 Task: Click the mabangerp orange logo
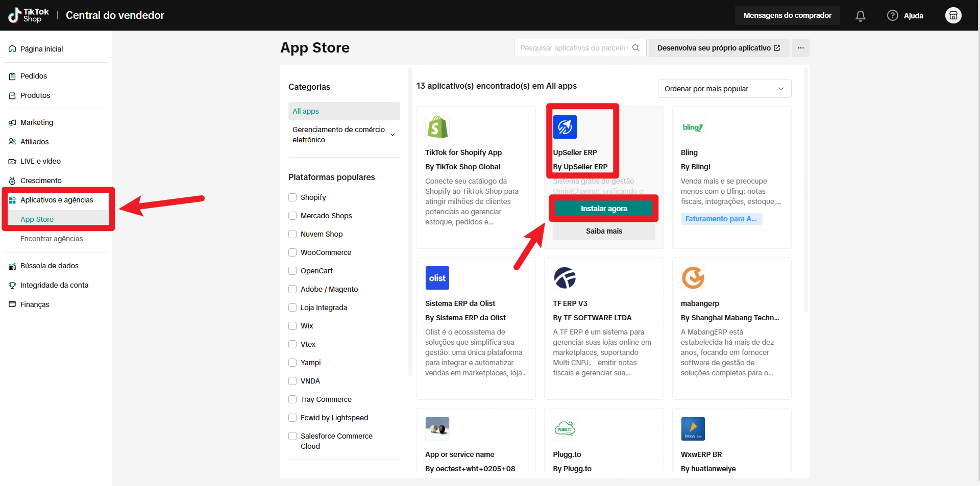pos(693,278)
